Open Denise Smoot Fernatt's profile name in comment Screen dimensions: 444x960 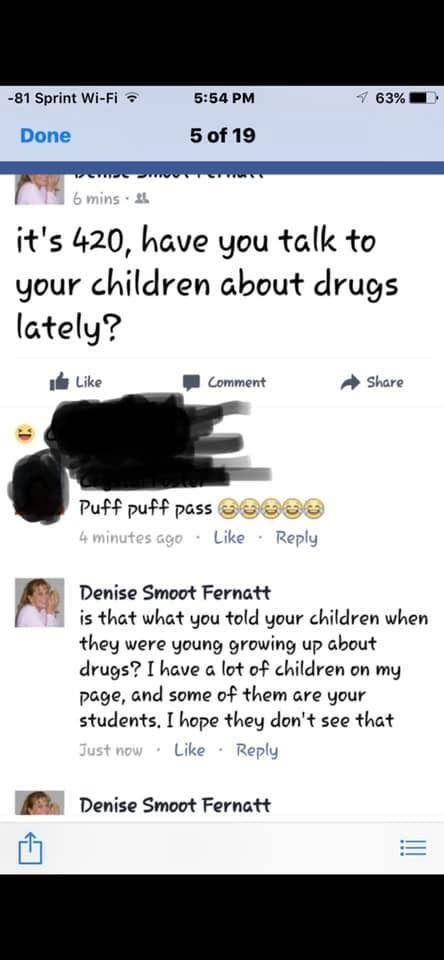coord(175,592)
